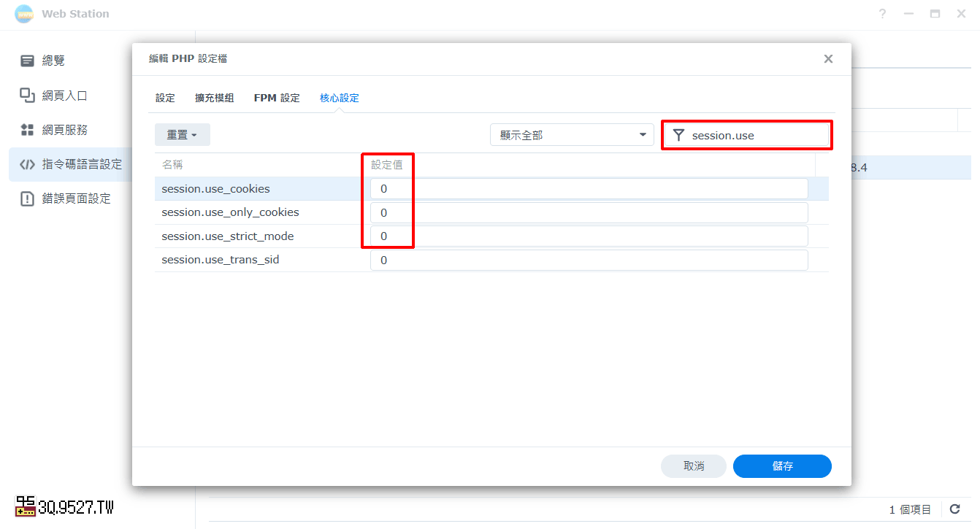Select the session.use_only_cookies row name

[x=231, y=212]
